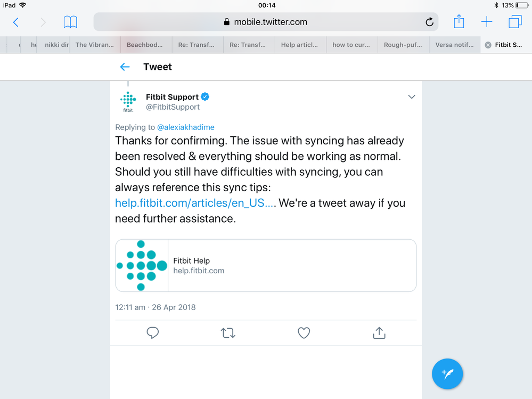Like the tweet with heart icon
The width and height of the screenshot is (532, 399).
304,333
